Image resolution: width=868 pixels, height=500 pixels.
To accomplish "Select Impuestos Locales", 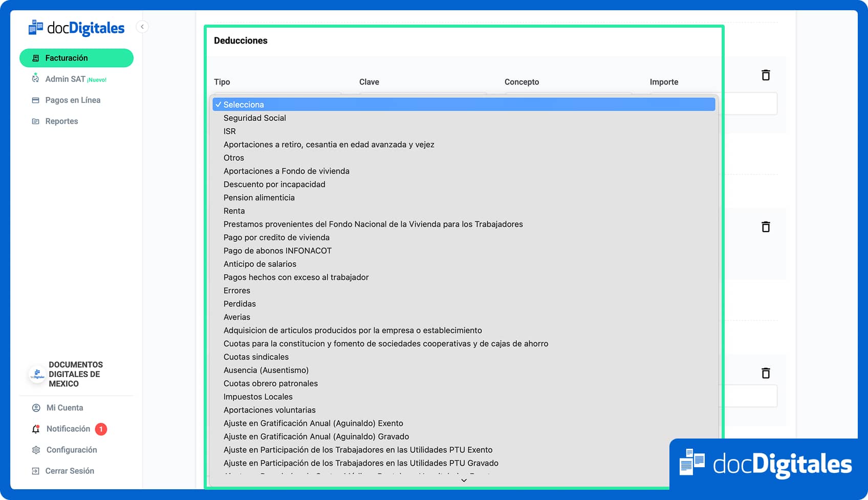I will click(x=464, y=398).
